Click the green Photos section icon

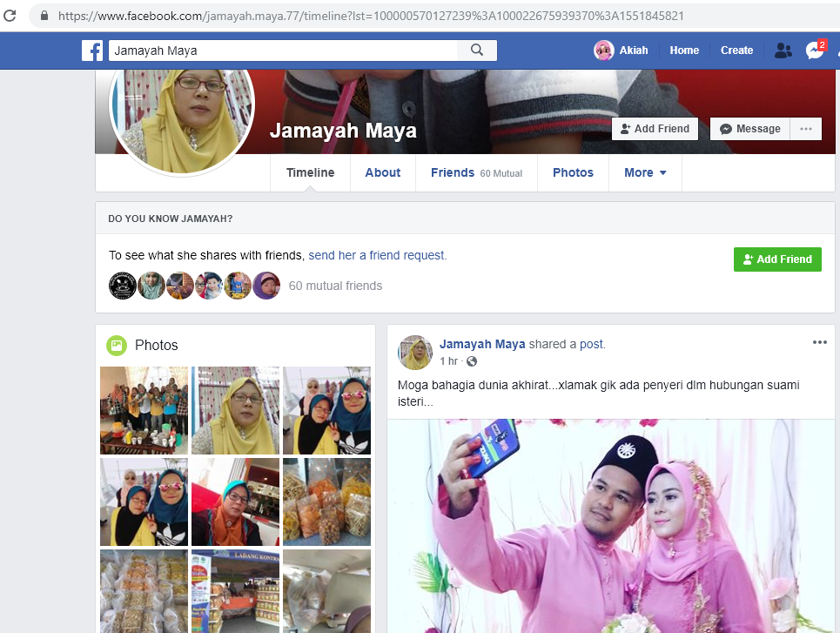coord(116,346)
